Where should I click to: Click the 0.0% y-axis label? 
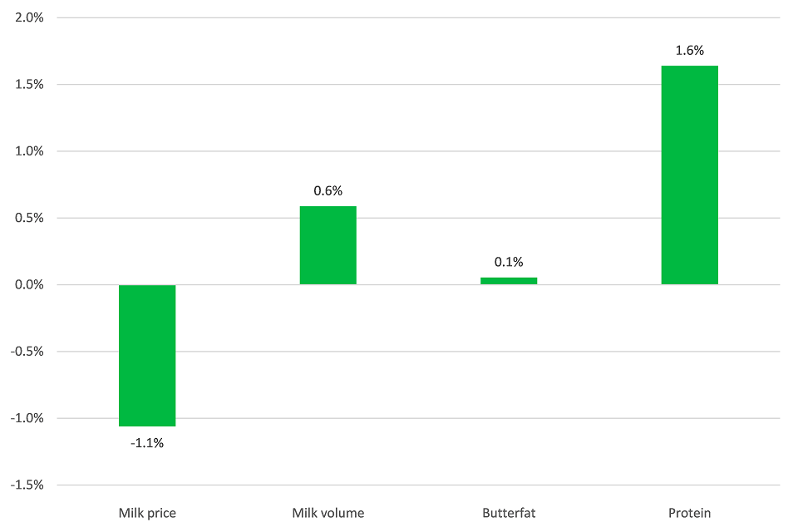[x=29, y=285]
